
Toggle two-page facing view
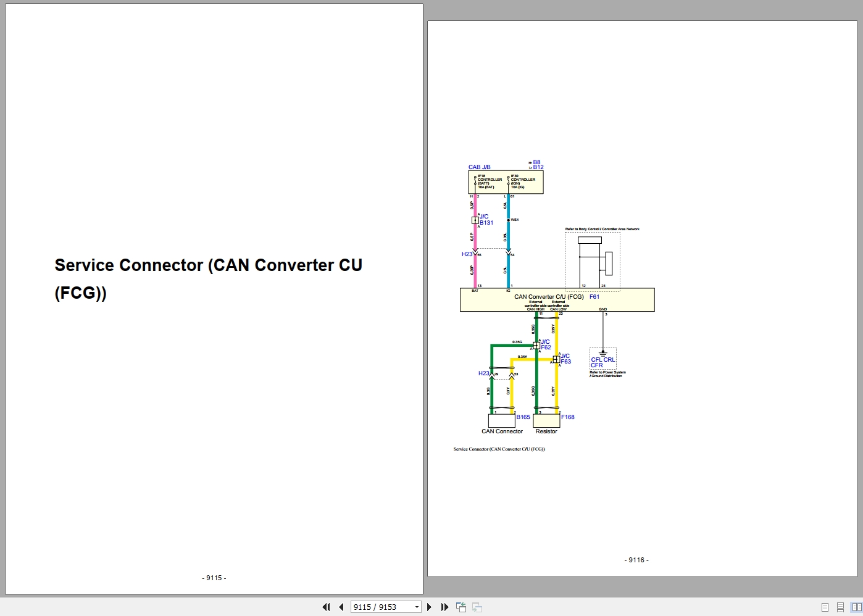coord(856,607)
